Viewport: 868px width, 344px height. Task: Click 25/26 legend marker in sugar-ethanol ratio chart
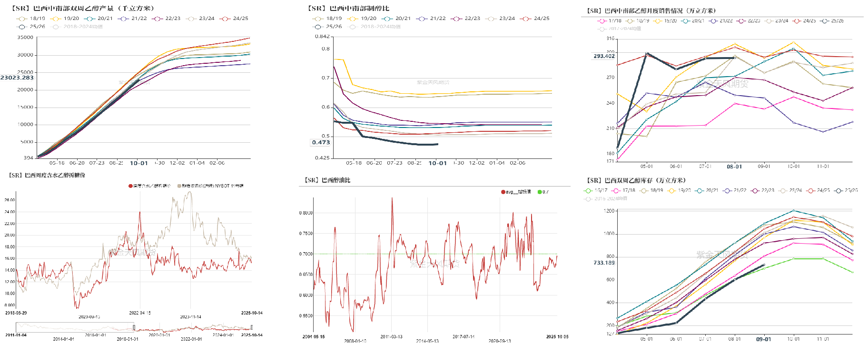pyautogui.click(x=318, y=27)
